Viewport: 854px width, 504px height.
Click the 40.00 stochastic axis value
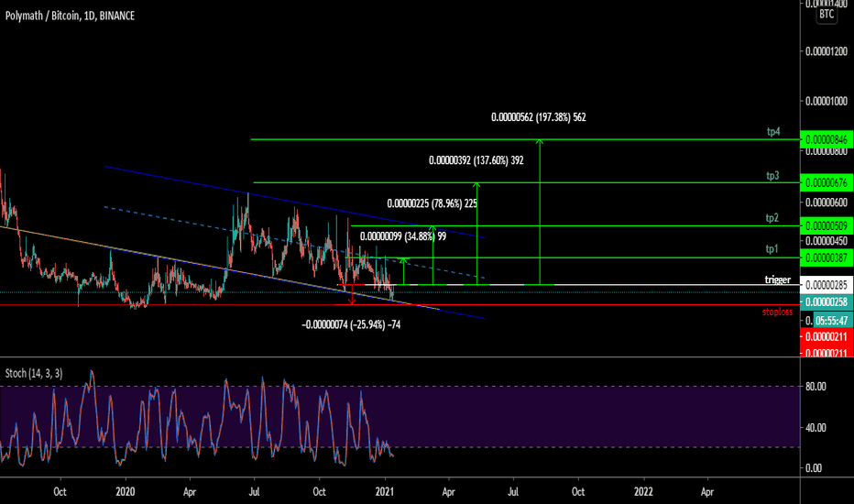pyautogui.click(x=816, y=428)
